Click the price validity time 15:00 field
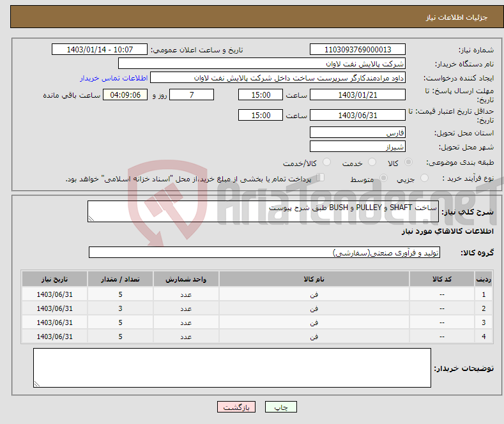504x424 pixels. click(261, 115)
